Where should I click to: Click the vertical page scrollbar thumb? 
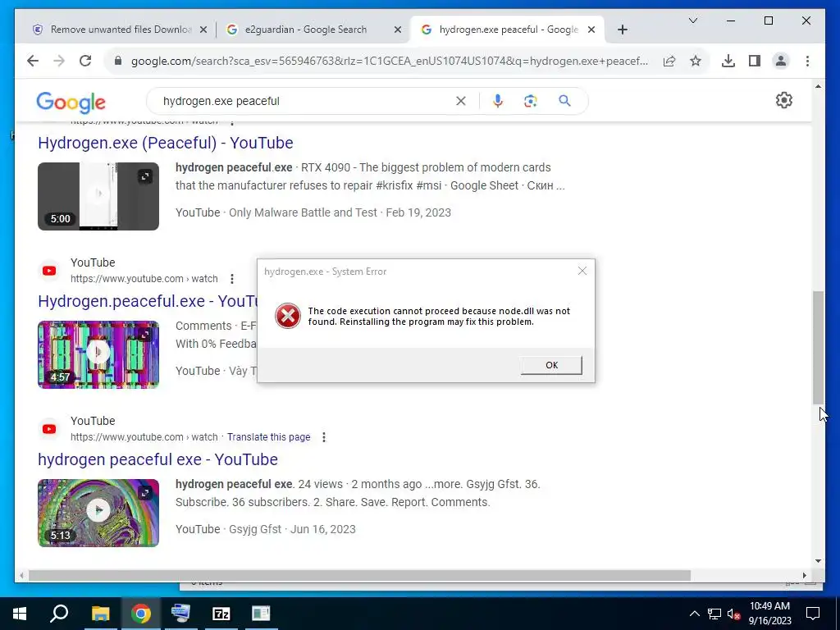click(818, 348)
